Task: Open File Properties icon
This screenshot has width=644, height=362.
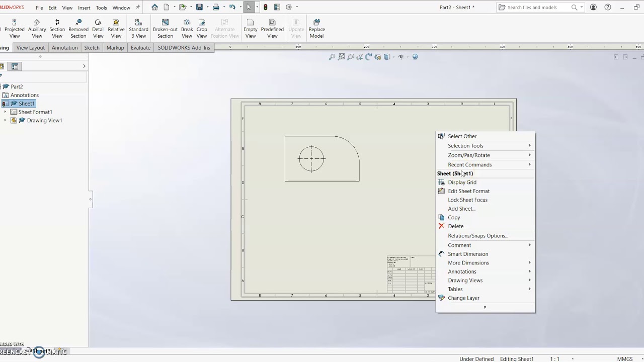Action: (277, 8)
